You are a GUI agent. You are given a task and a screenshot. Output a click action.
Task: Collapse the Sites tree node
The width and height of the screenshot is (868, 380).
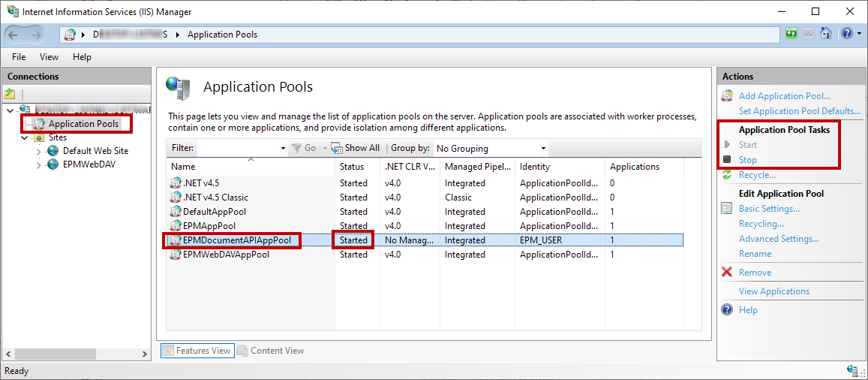point(26,138)
